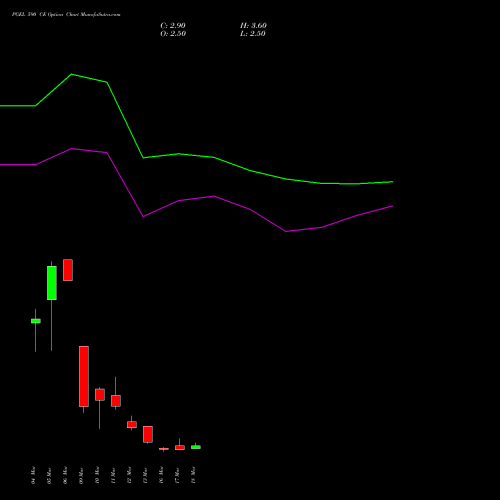Screen dimensions: 500x500
Task: Select the chart title text at top left
Action: pyautogui.click(x=66, y=15)
